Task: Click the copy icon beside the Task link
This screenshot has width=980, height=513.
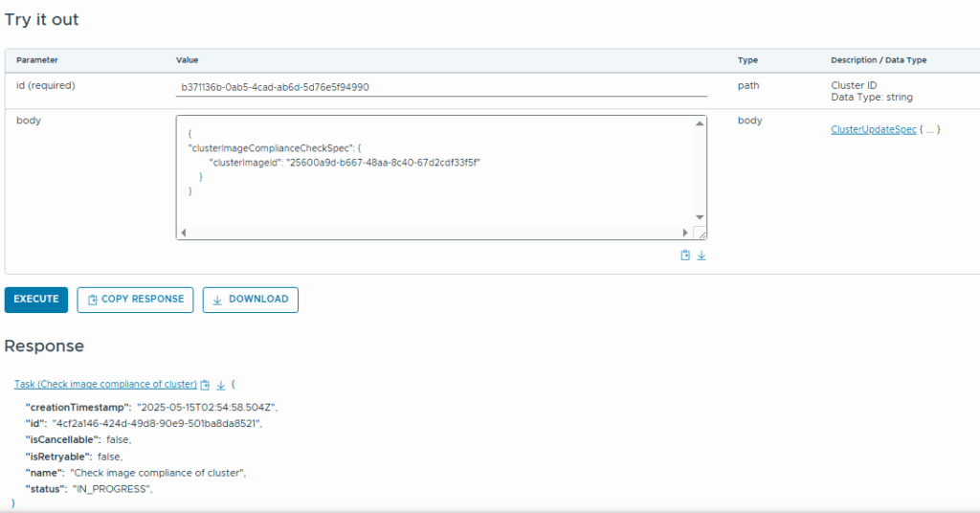Action: click(x=205, y=385)
